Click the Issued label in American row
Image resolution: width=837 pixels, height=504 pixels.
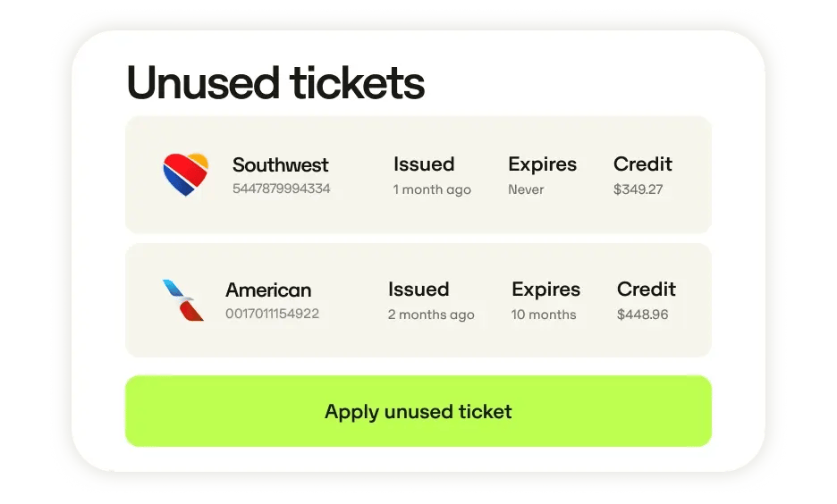418,290
